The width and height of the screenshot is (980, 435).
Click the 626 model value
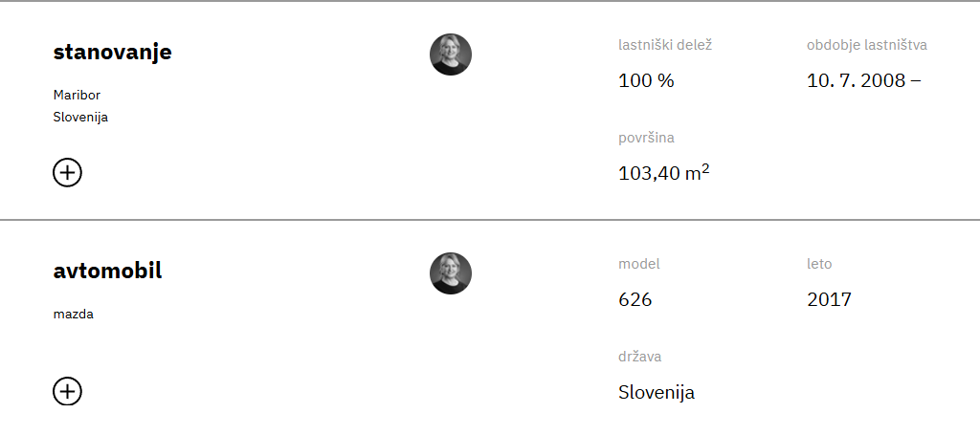click(x=635, y=299)
